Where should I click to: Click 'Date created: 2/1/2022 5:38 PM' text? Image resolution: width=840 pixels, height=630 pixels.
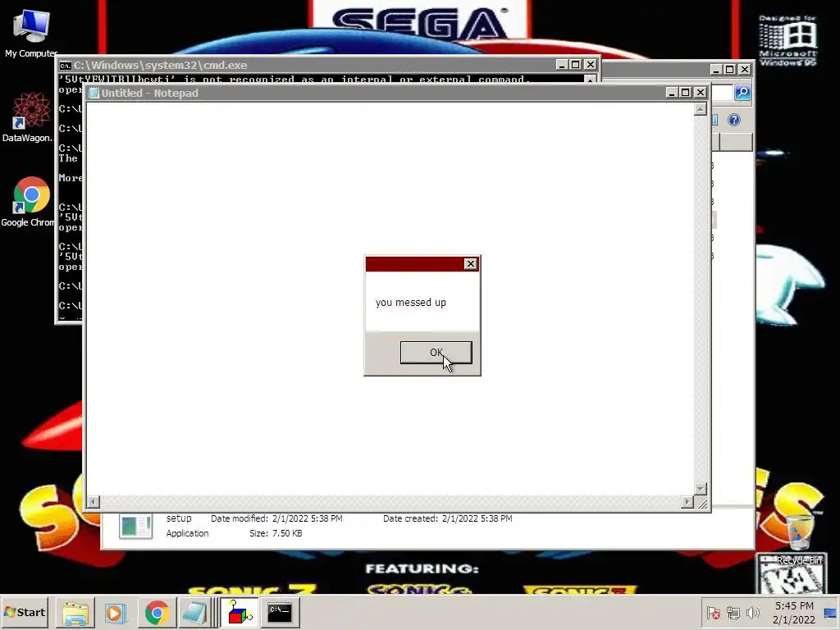point(447,518)
